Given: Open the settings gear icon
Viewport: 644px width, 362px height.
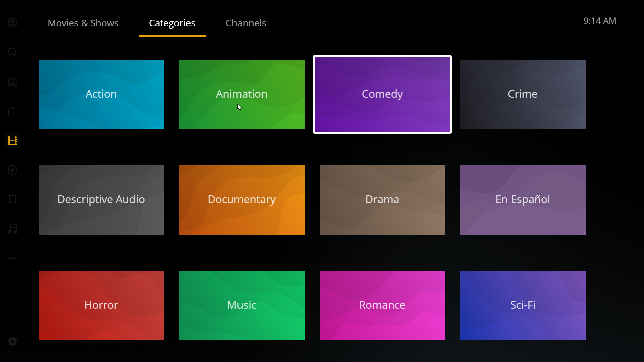Looking at the screenshot, I should (12, 341).
